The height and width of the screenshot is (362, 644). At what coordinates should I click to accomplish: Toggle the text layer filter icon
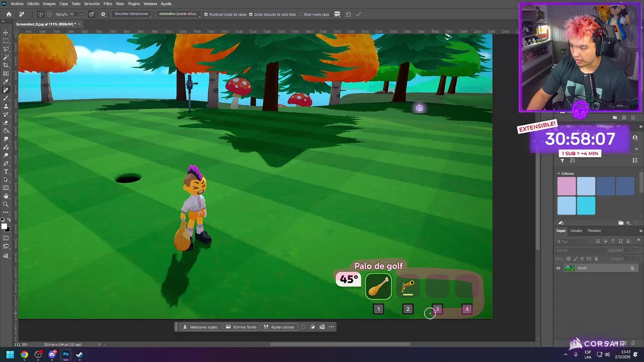pyautogui.click(x=613, y=241)
